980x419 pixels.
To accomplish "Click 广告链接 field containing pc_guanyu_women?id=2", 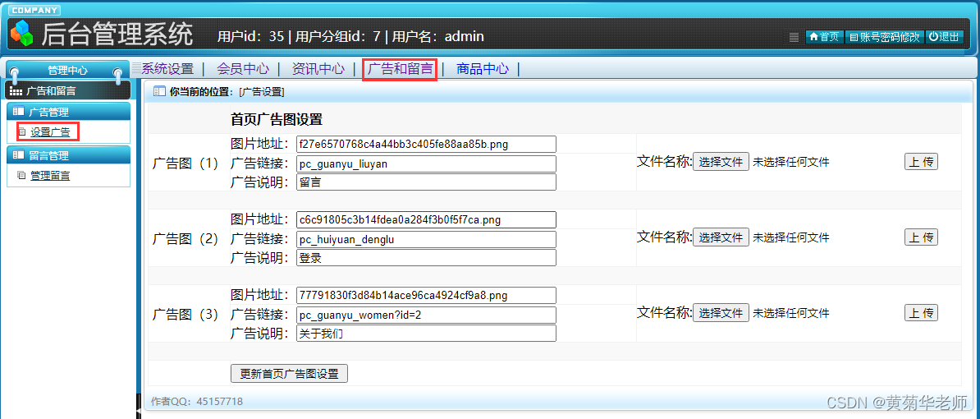I will (x=426, y=315).
